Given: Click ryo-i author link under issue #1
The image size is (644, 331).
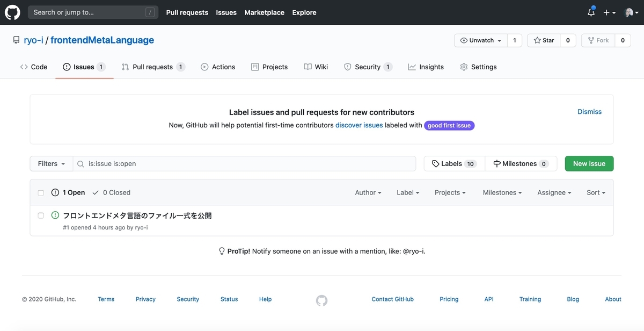Looking at the screenshot, I should pos(141,227).
